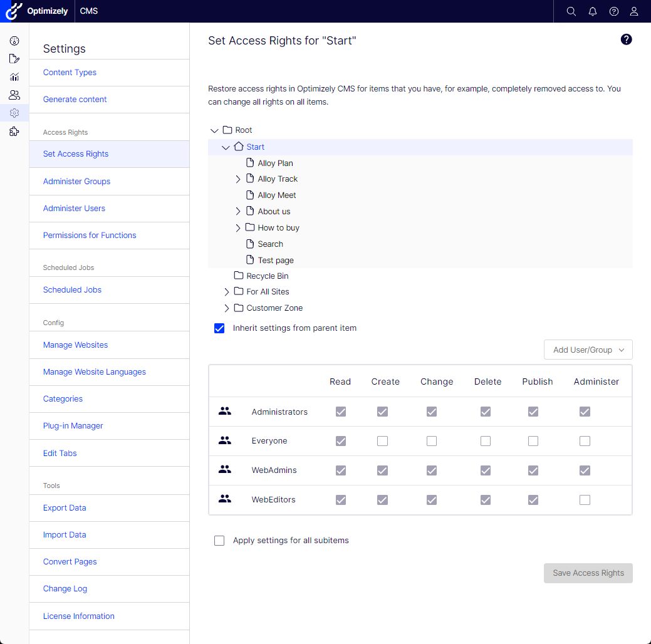The image size is (651, 644).
Task: Open the edit content icon in left rail
Action: point(14,58)
